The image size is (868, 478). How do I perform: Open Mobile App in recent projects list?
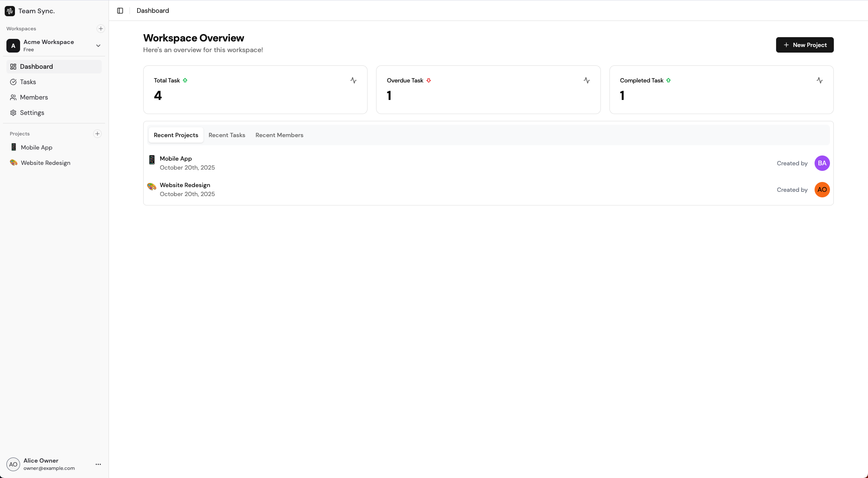pyautogui.click(x=176, y=158)
